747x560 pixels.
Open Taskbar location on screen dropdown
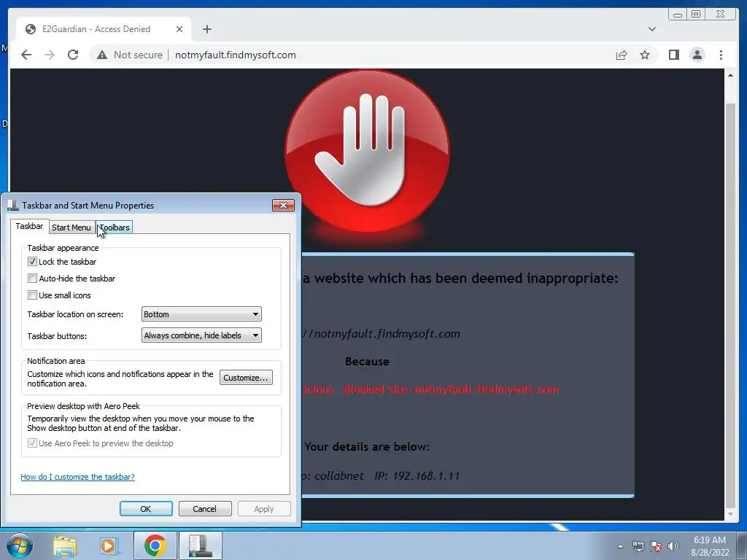point(201,314)
